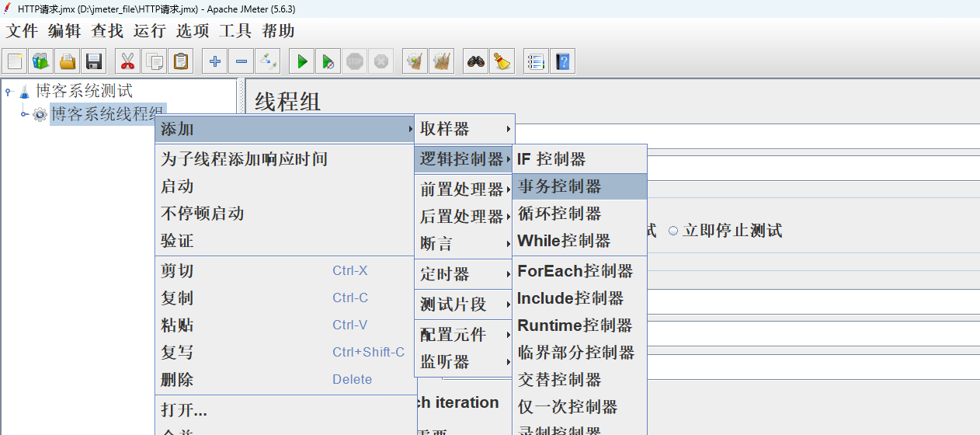Click the Shutdown test icon

point(381,61)
